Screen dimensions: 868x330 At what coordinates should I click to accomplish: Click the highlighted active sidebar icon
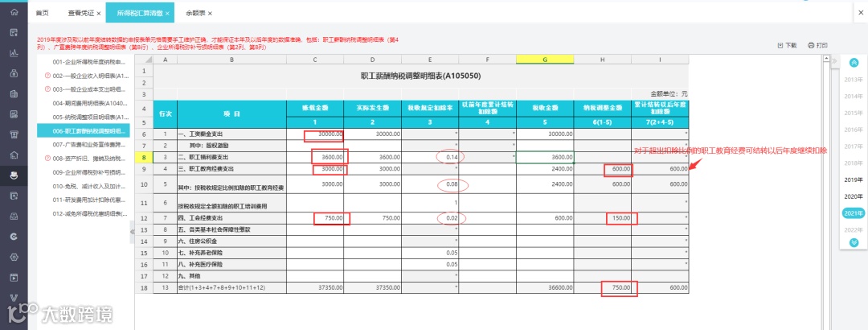point(14,175)
